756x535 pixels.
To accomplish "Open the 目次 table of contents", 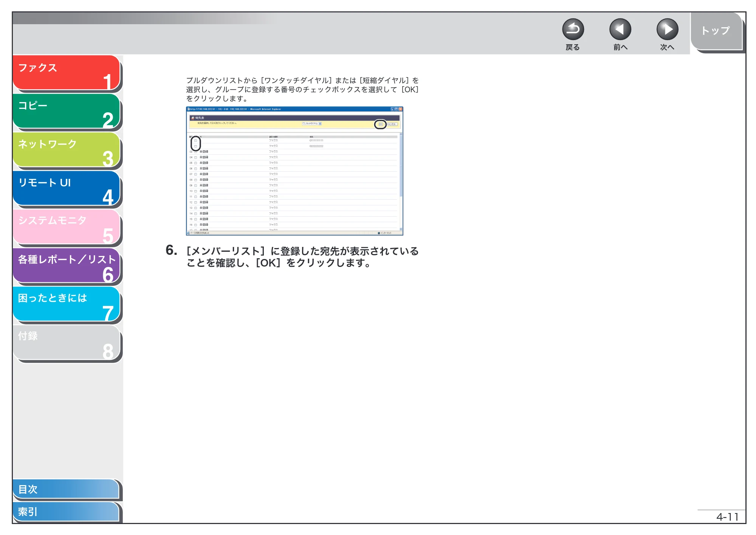I will coord(67,489).
